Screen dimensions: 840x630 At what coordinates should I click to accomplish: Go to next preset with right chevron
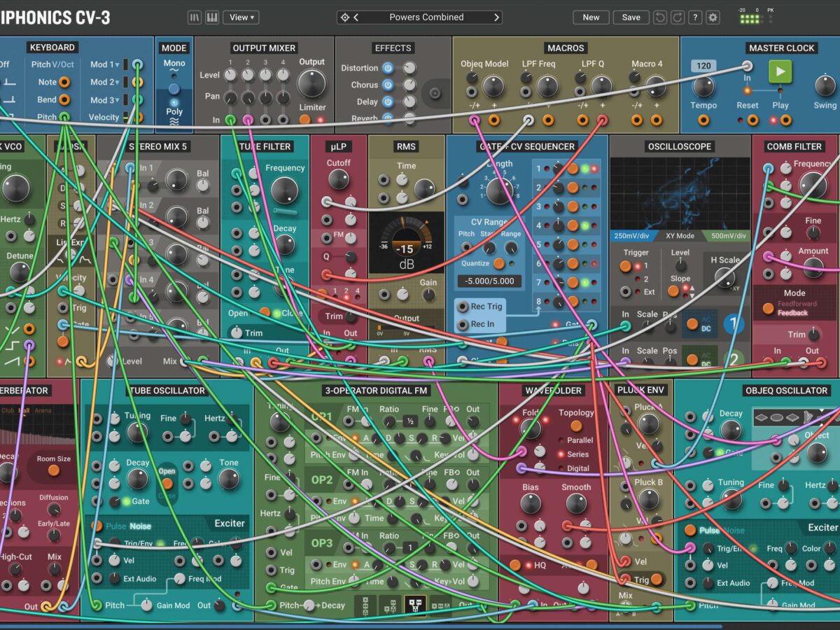coord(497,17)
